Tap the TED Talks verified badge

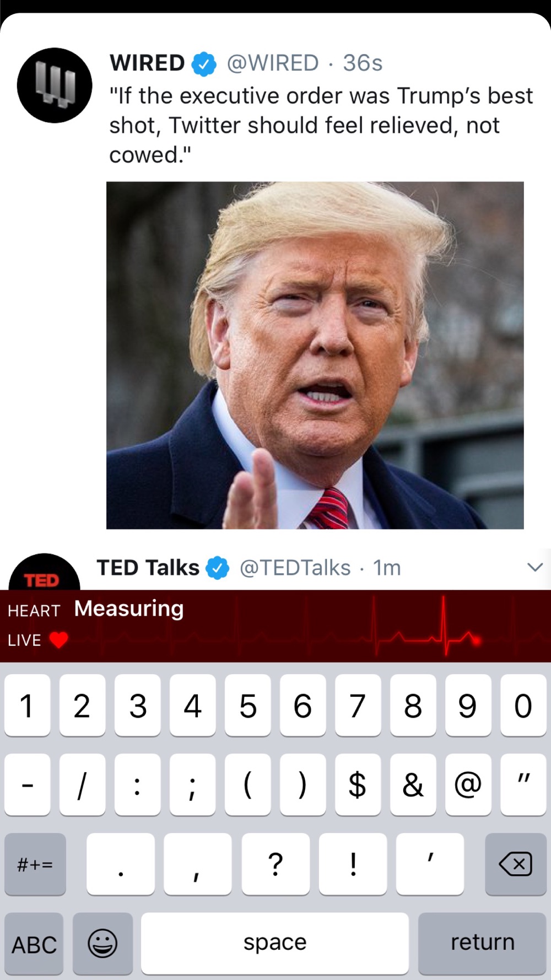(218, 568)
